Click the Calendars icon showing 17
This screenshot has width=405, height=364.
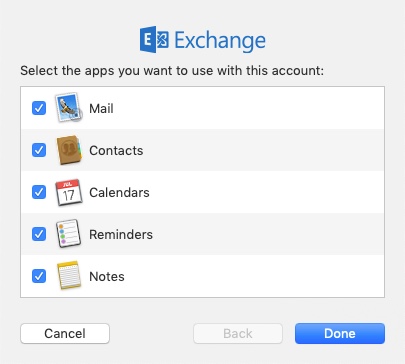pyautogui.click(x=69, y=192)
